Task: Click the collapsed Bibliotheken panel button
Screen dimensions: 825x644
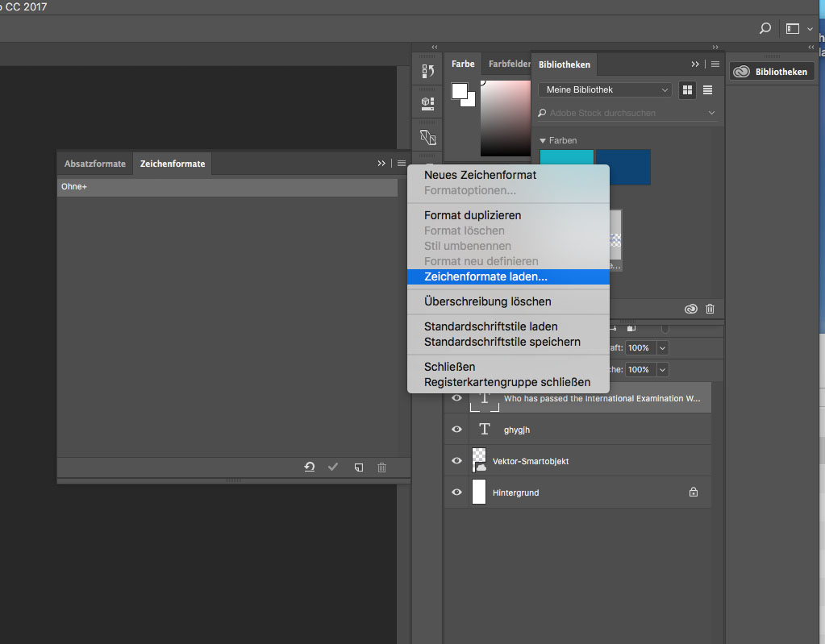Action: coord(769,72)
